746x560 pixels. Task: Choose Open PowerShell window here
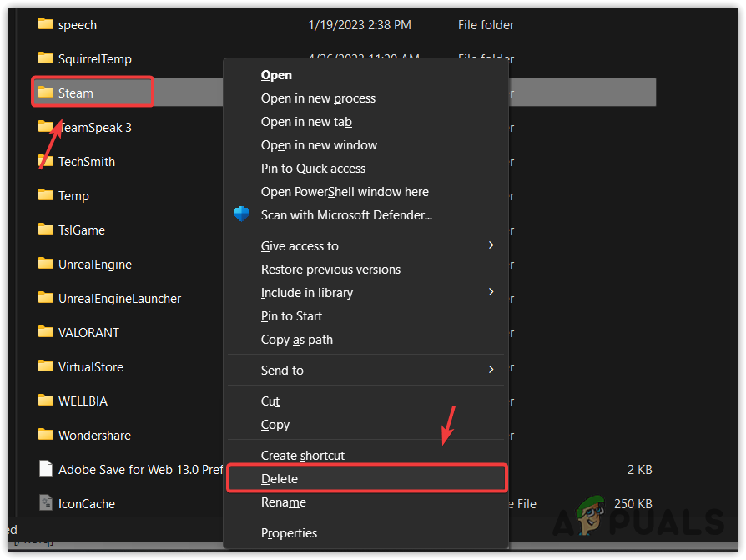(x=345, y=192)
